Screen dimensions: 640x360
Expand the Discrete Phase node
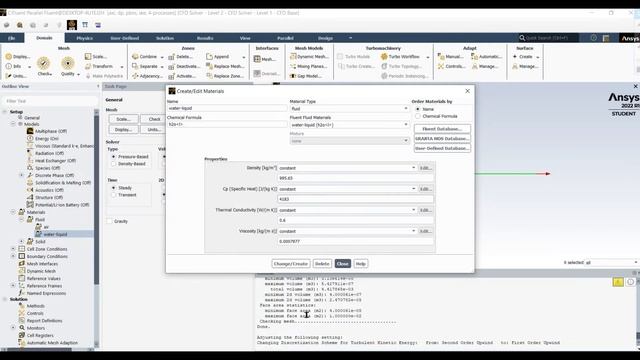click(x=21, y=175)
